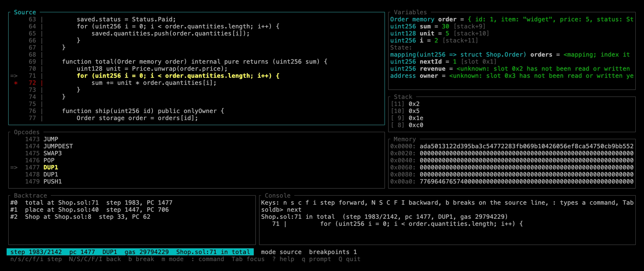Image resolution: width=644 pixels, height=271 pixels.
Task: Click memory row 0x00a0
Action: pos(512,181)
